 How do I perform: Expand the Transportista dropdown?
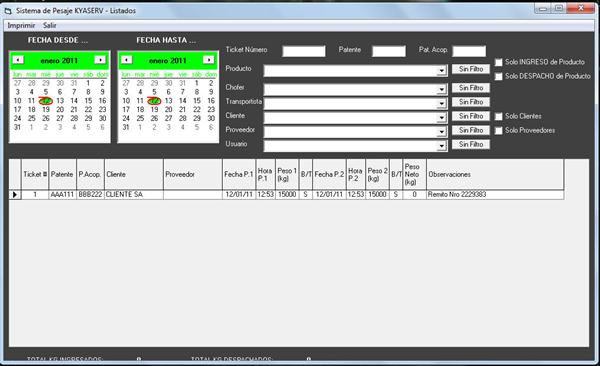pyautogui.click(x=442, y=104)
